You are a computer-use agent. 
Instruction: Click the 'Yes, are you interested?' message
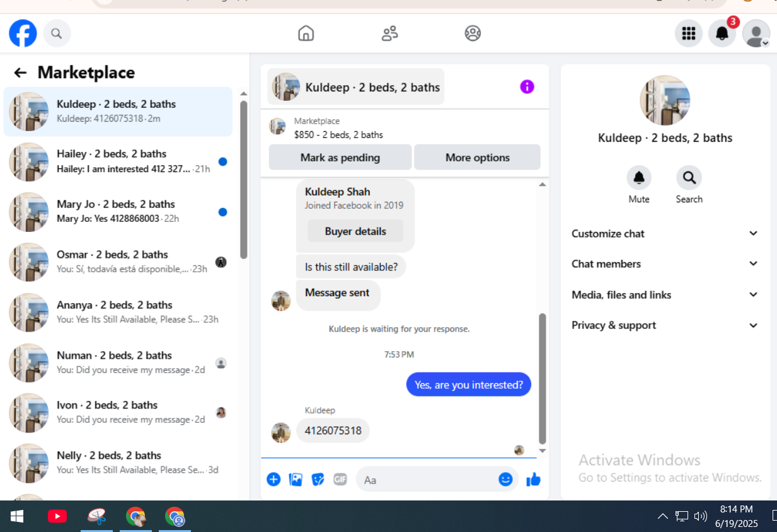click(x=469, y=385)
